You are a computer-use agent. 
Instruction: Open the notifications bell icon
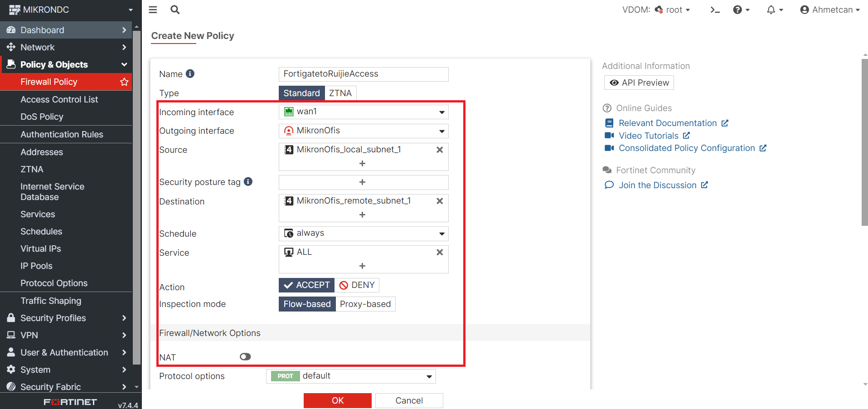click(x=775, y=10)
